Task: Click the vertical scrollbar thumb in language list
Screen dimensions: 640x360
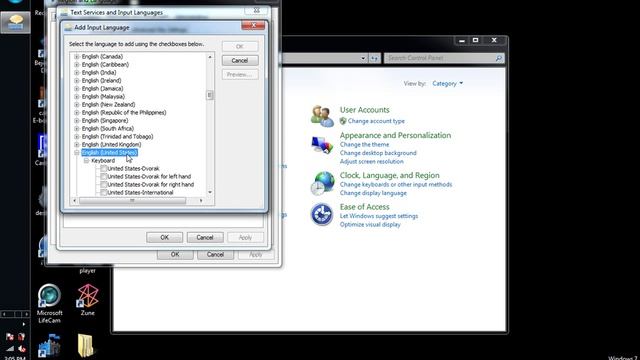Action: click(210, 95)
